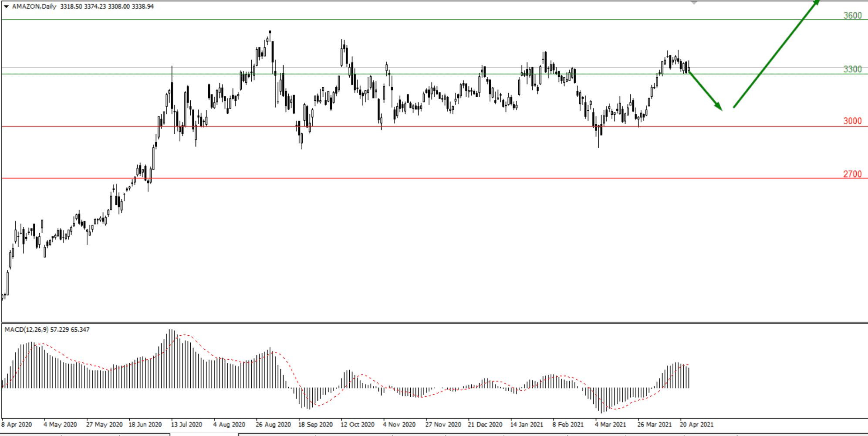Image resolution: width=868 pixels, height=436 pixels.
Task: Click the AMAZON,Daily chart title
Action: pos(34,7)
